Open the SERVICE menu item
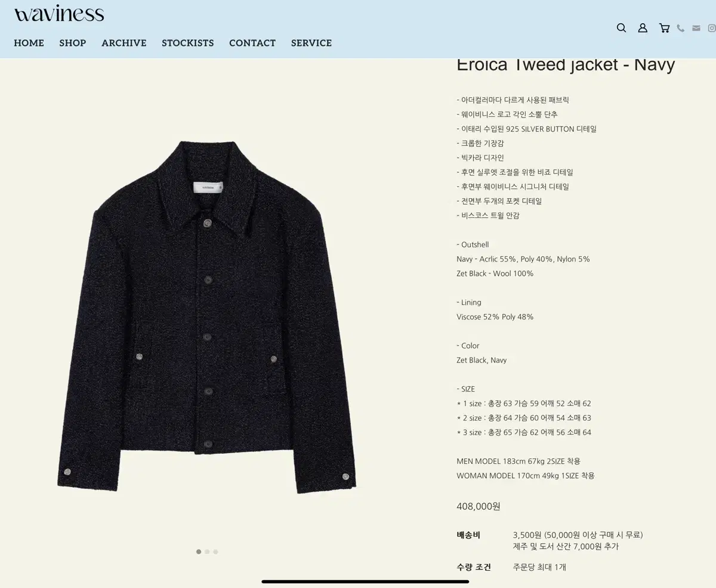Screen dimensions: 716x588 click(x=311, y=43)
